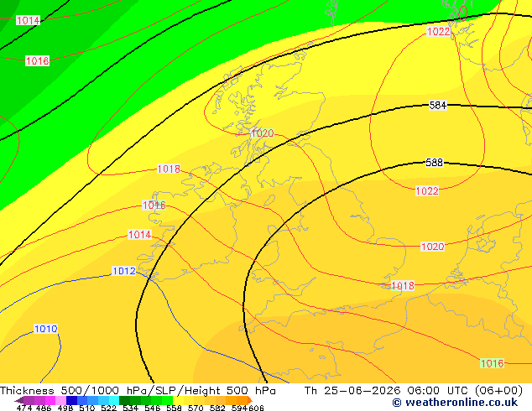Click the blue 1010 isobar label

point(46,329)
